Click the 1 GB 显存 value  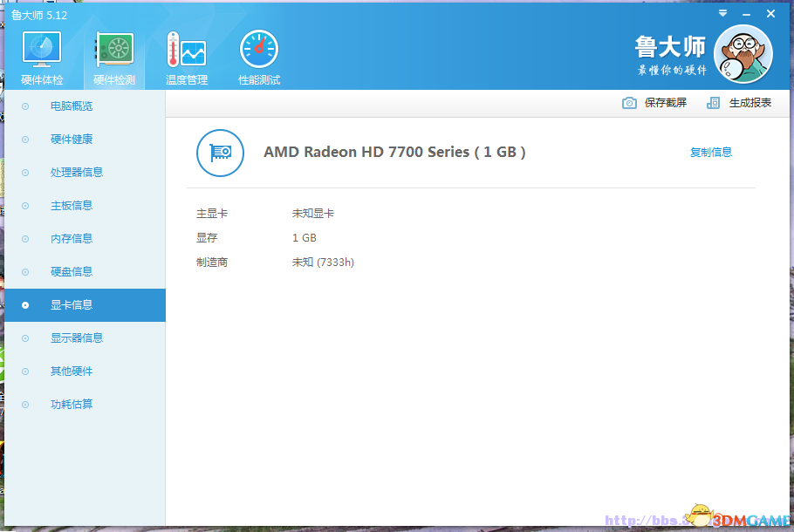[305, 238]
